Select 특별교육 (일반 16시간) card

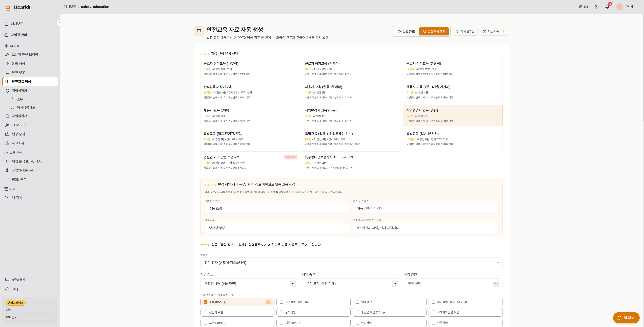453,139
